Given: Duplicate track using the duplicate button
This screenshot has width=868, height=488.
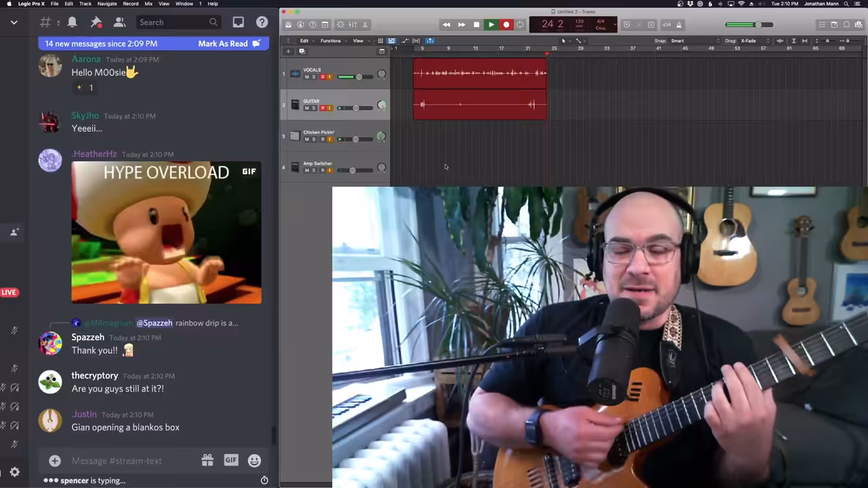Looking at the screenshot, I should tap(302, 52).
